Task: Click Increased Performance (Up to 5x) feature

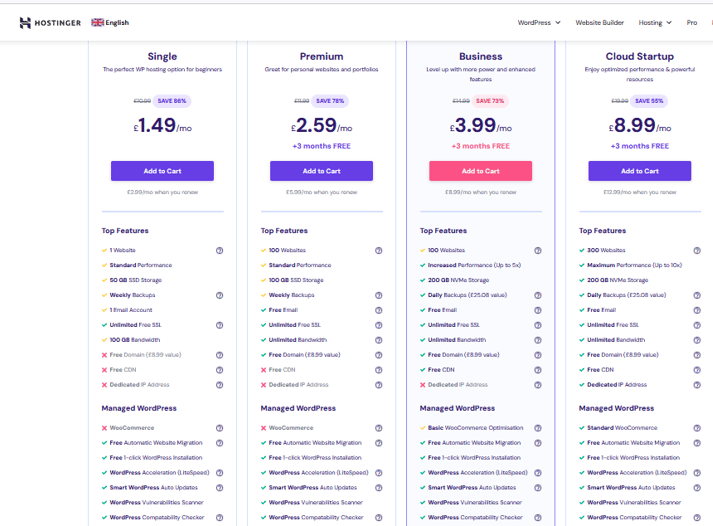Action: [474, 265]
